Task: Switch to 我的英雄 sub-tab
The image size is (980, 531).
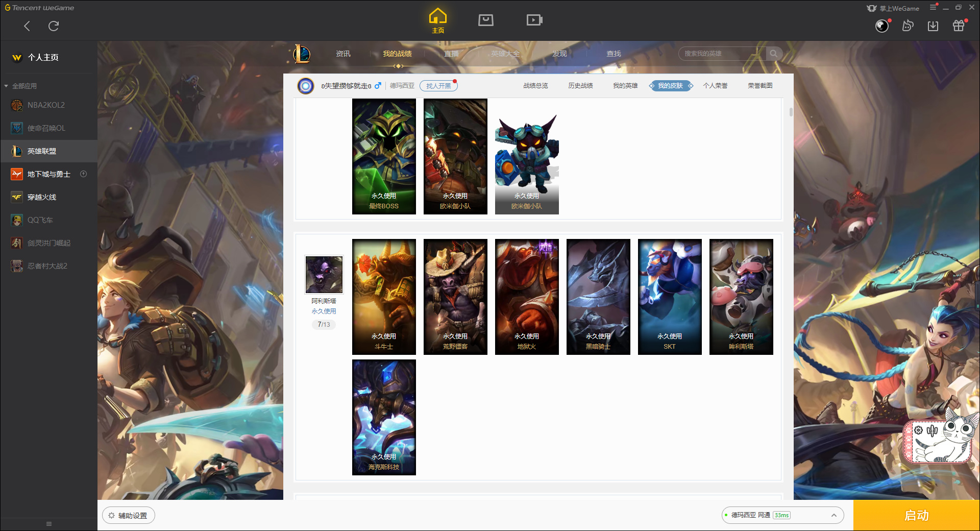Action: pyautogui.click(x=625, y=86)
